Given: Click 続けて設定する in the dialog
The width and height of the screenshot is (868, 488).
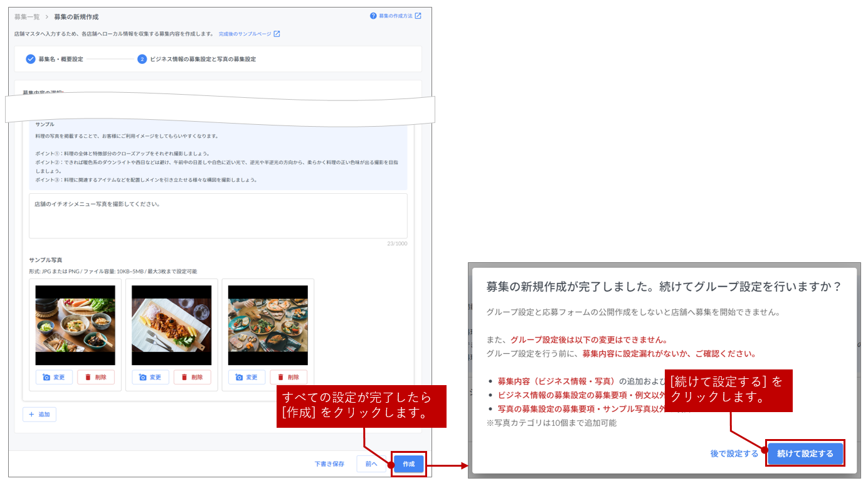Looking at the screenshot, I should tap(805, 454).
